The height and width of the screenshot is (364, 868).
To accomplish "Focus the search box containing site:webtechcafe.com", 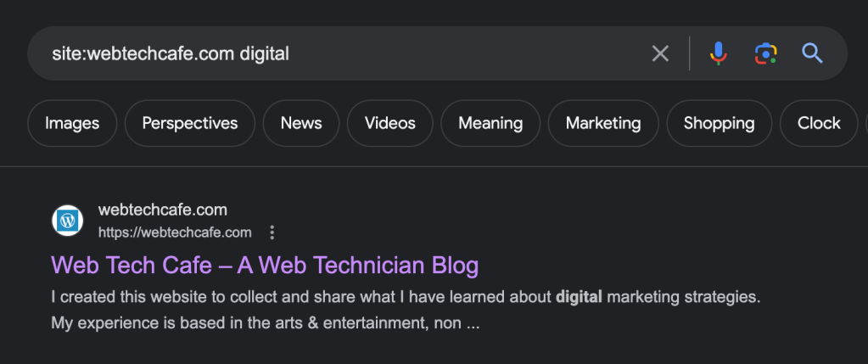I will click(x=339, y=54).
